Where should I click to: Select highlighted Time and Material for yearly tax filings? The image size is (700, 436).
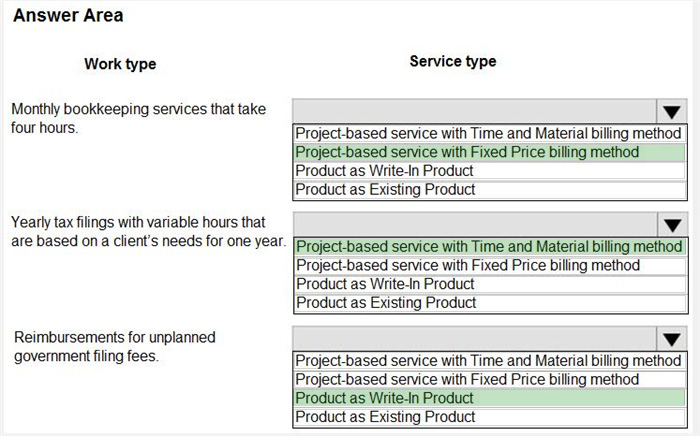[x=489, y=247]
